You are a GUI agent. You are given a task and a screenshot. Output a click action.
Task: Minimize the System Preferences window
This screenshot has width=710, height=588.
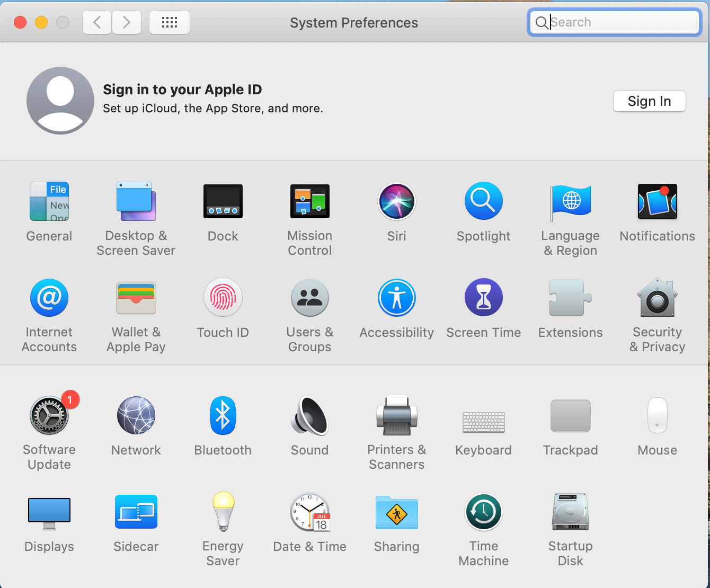tap(41, 22)
